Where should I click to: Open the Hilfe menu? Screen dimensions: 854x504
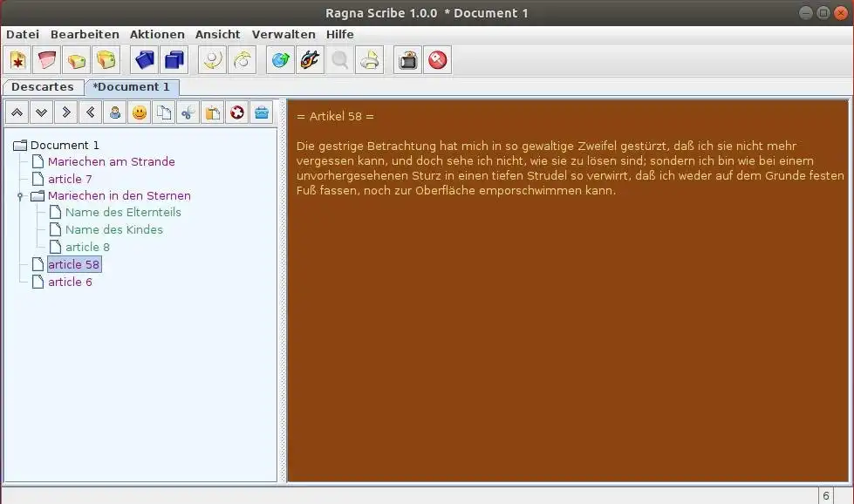pyautogui.click(x=340, y=34)
